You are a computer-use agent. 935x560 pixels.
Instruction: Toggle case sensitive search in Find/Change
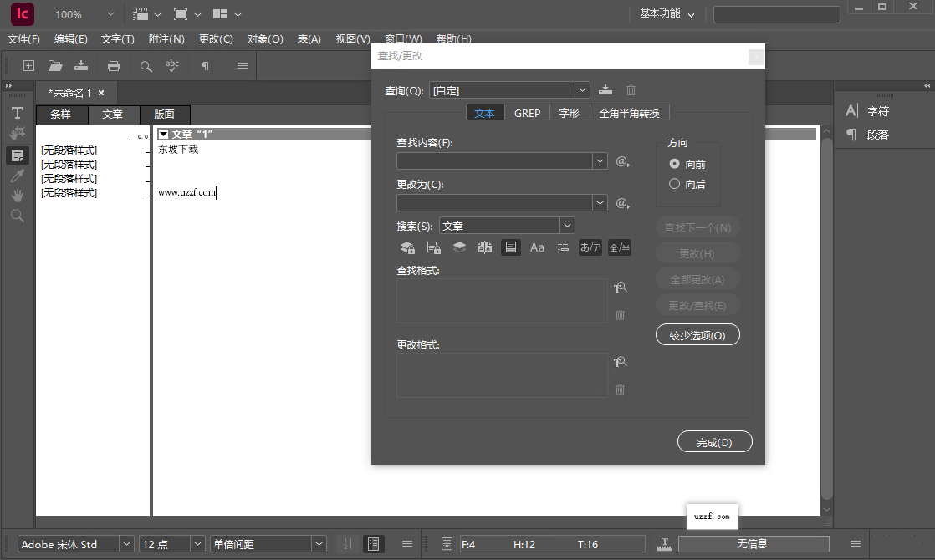[537, 247]
